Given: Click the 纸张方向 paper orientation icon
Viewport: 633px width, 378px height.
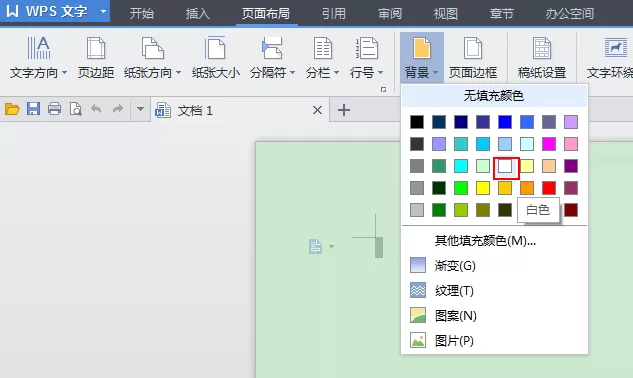Looking at the screenshot, I should point(152,48).
